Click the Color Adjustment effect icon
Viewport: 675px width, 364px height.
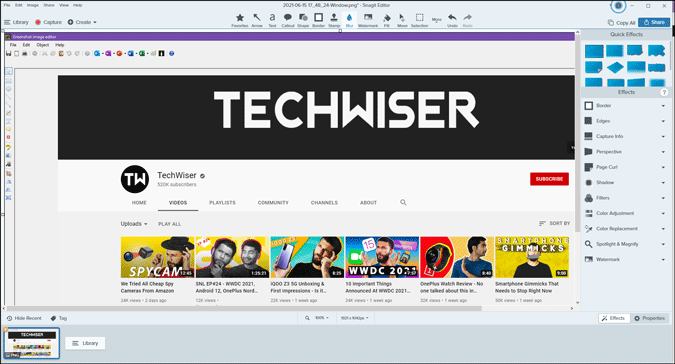[x=588, y=213]
